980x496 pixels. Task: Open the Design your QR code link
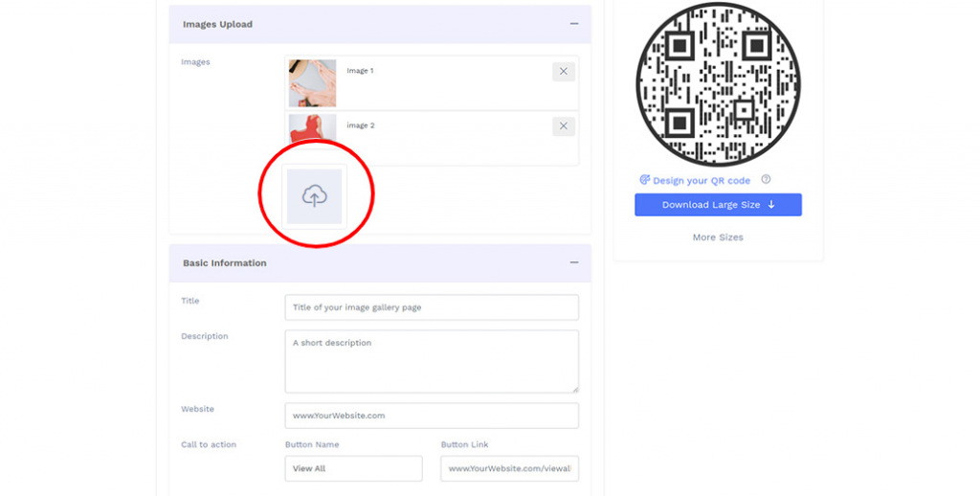[702, 180]
